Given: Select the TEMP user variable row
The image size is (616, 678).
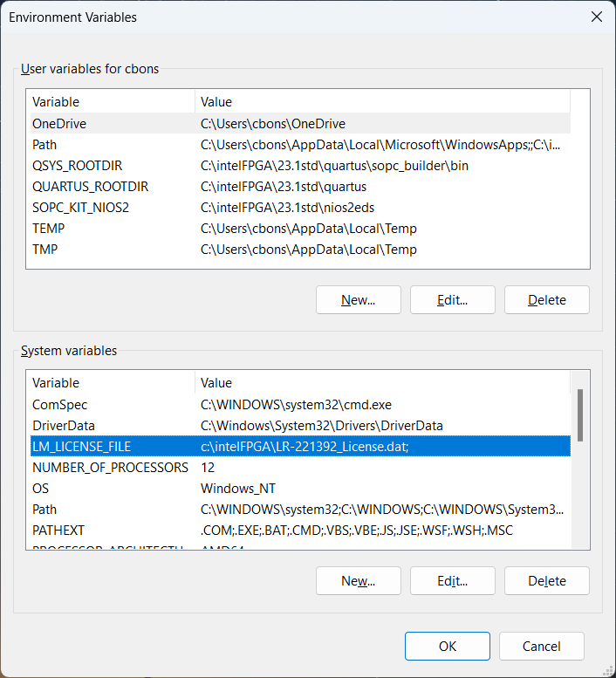Looking at the screenshot, I should click(x=49, y=229).
